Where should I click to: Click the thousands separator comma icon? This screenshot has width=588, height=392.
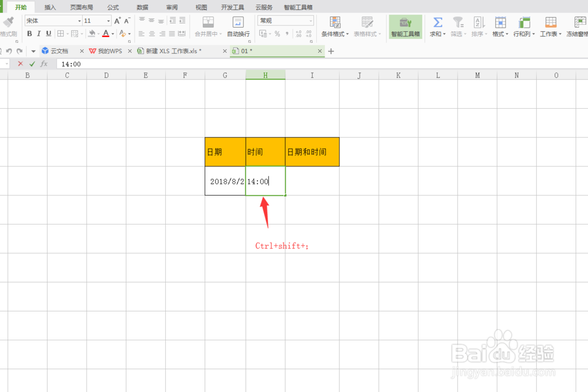click(x=288, y=33)
